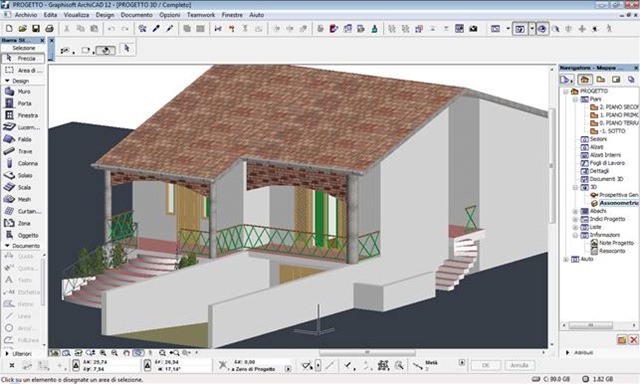Click the Freccia arrow tool
The image size is (640, 384).
23,58
